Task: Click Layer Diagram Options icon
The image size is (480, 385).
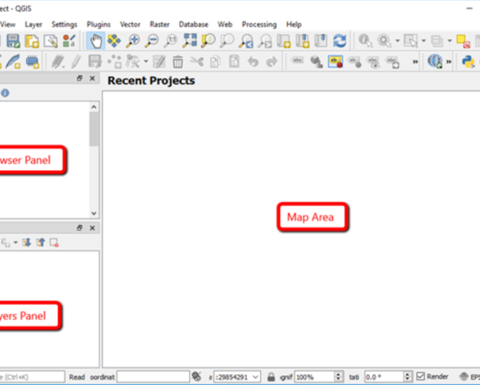Action: [316, 62]
